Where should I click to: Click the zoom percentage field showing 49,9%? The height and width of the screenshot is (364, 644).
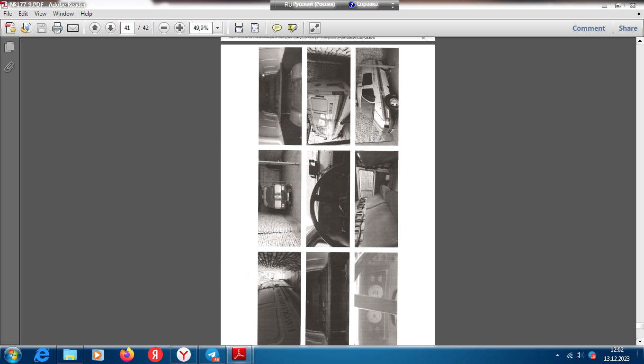coord(201,28)
